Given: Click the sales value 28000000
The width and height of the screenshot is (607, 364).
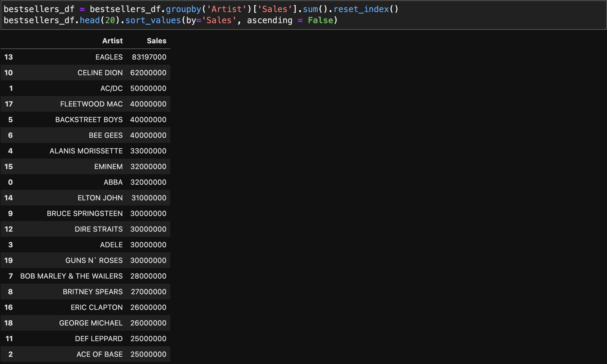Looking at the screenshot, I should click(x=148, y=276).
